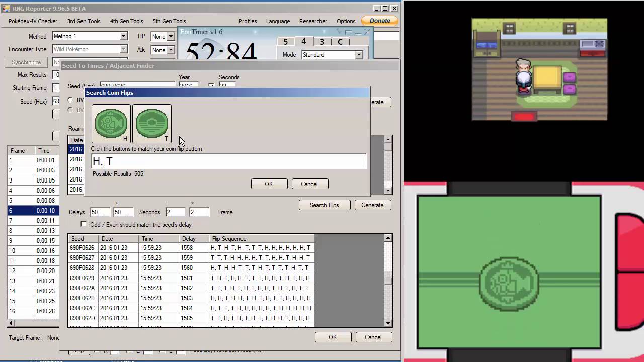Select frame 6 row at 0:00.10
Screen dimensions: 644x362
(x=34, y=211)
